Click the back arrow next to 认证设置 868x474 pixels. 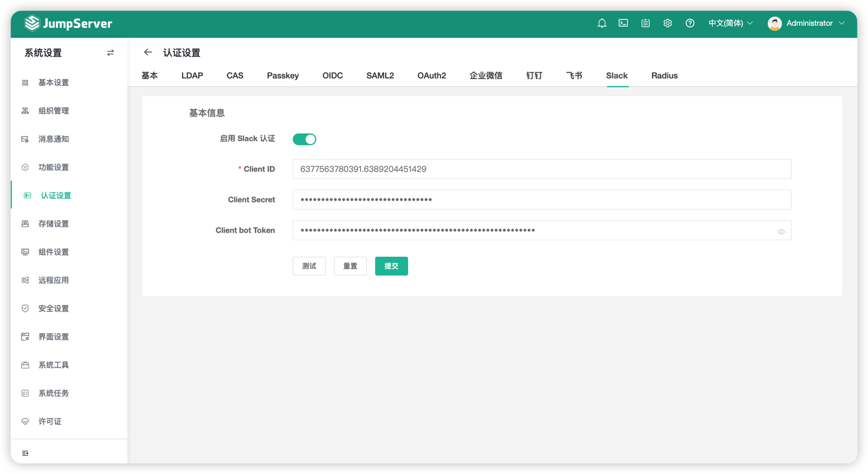[148, 52]
